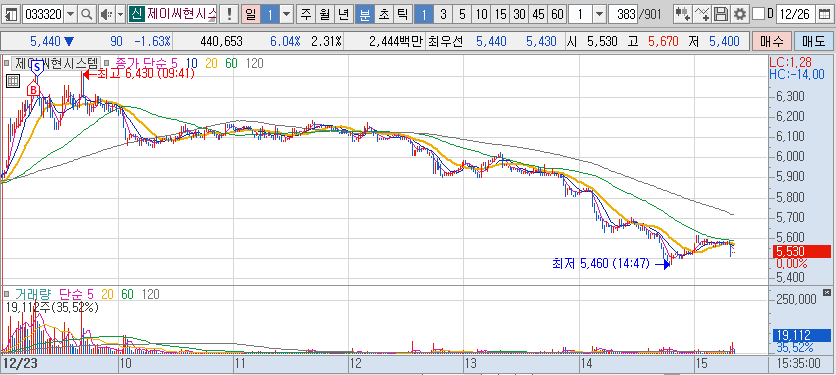The width and height of the screenshot is (836, 375).
Task: Click the stock code 033320 field
Action: pyautogui.click(x=43, y=14)
